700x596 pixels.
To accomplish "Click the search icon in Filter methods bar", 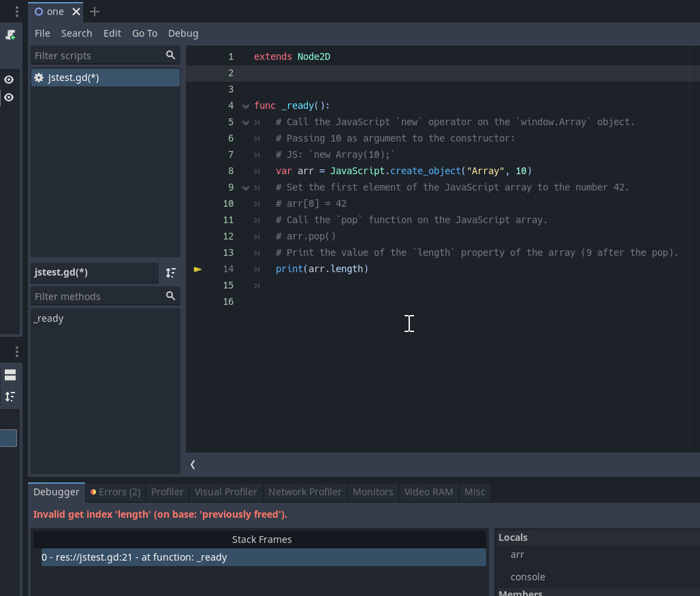I will click(170, 296).
